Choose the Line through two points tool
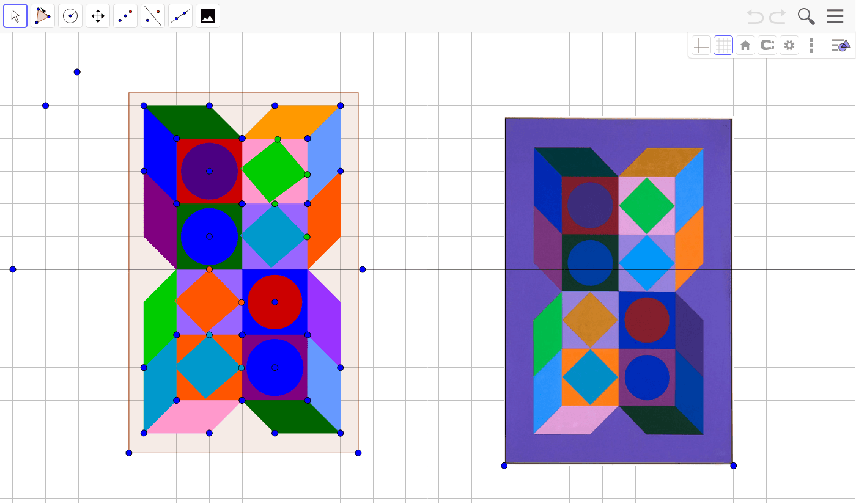 coord(180,16)
